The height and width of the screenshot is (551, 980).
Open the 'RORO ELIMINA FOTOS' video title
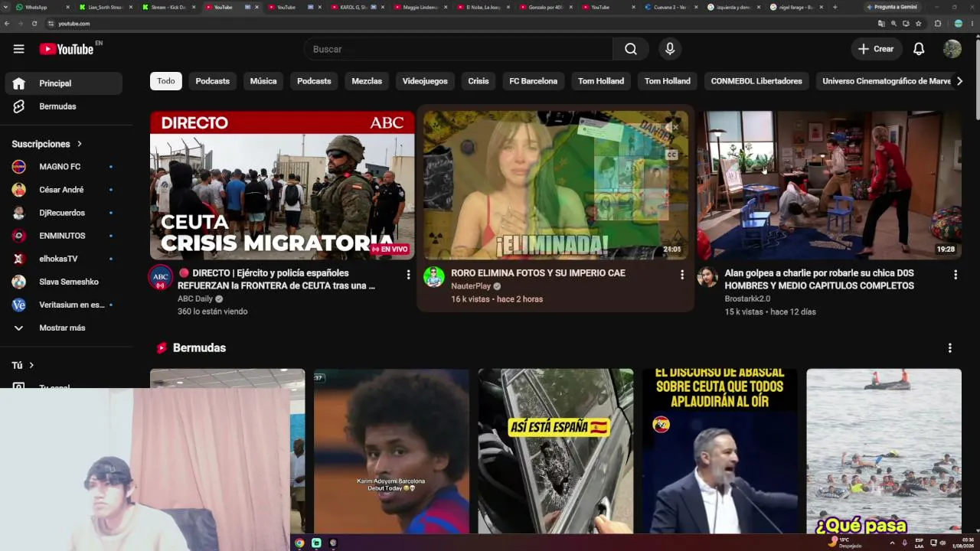538,273
